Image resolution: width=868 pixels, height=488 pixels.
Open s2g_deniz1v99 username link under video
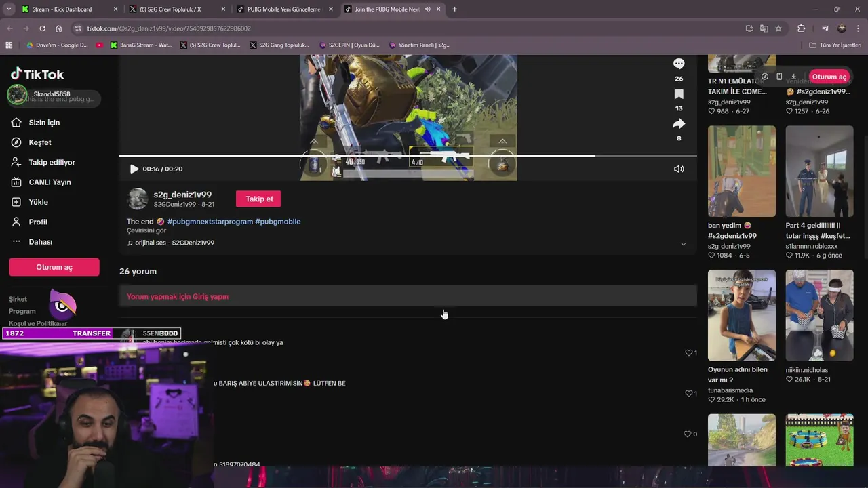pyautogui.click(x=182, y=195)
